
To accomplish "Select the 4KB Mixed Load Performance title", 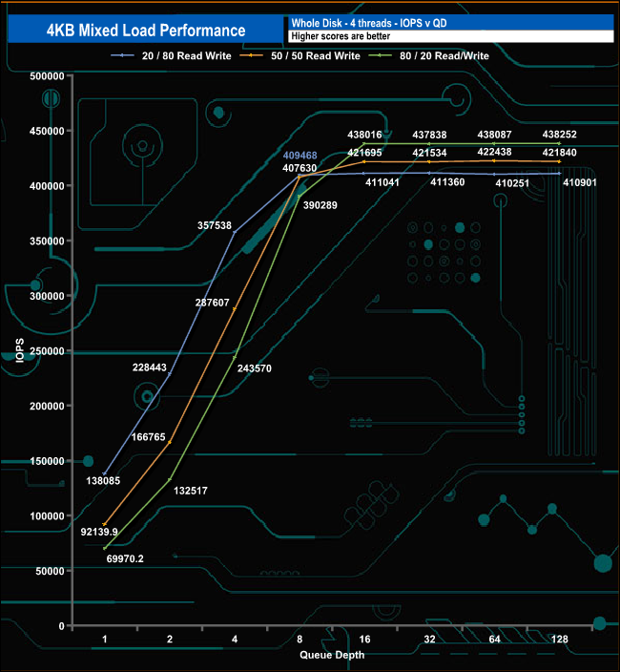I will click(146, 31).
